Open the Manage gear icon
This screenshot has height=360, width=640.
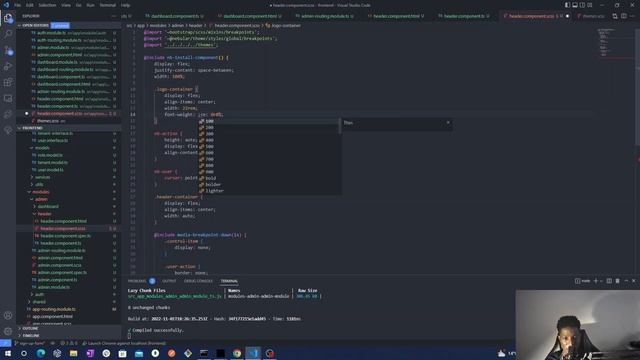tap(8, 331)
